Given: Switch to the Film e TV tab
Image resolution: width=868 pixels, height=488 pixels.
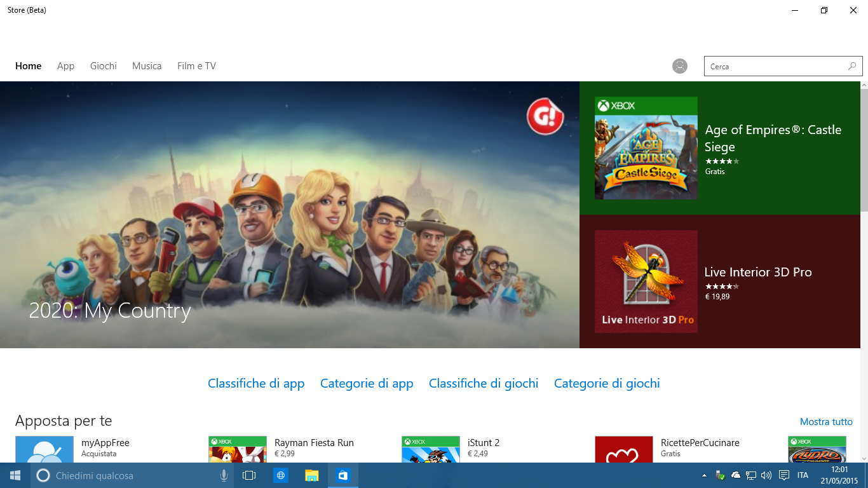Looking at the screenshot, I should (x=196, y=66).
